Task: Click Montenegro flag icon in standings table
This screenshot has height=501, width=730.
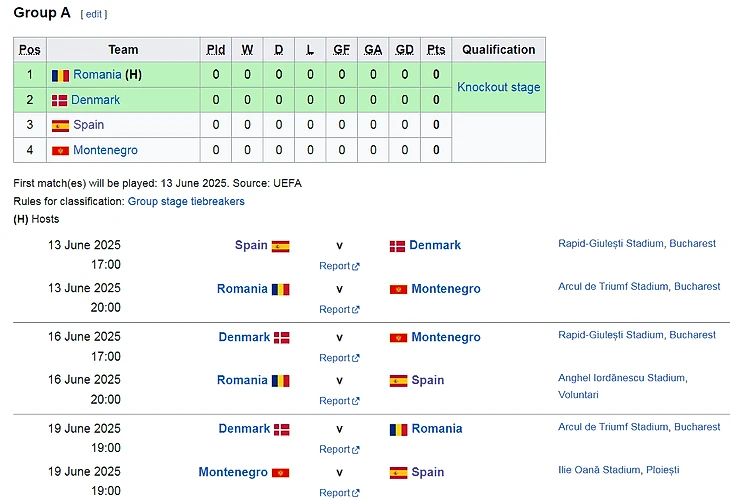Action: click(x=61, y=150)
